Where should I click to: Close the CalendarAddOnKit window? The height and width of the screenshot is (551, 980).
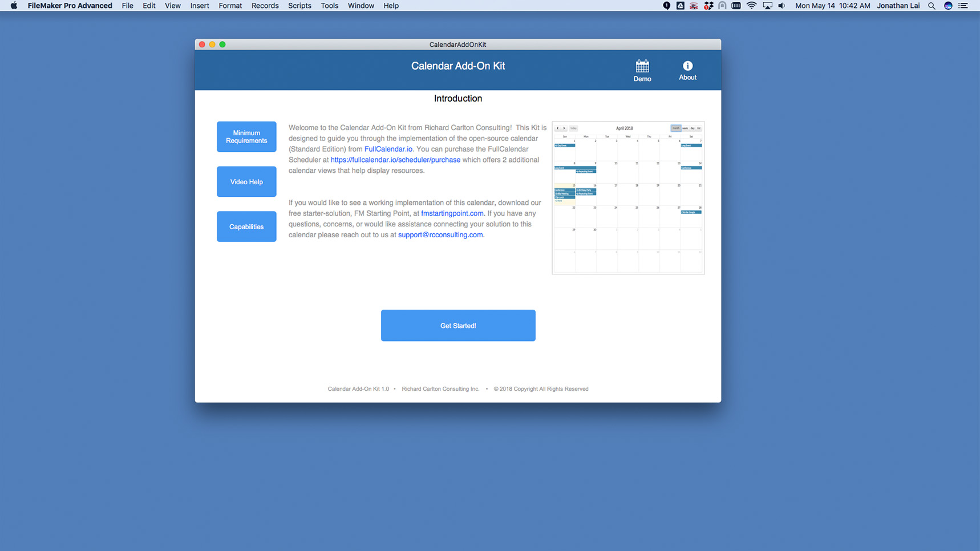(x=202, y=44)
